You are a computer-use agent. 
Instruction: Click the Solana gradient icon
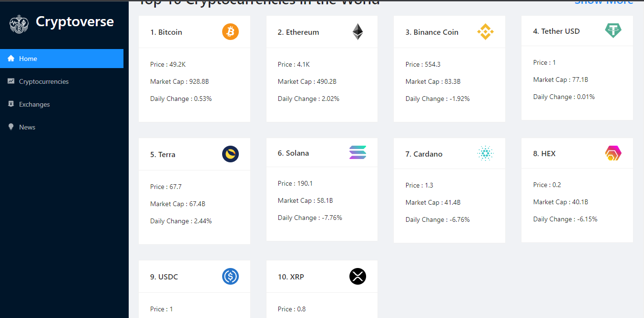pos(358,152)
